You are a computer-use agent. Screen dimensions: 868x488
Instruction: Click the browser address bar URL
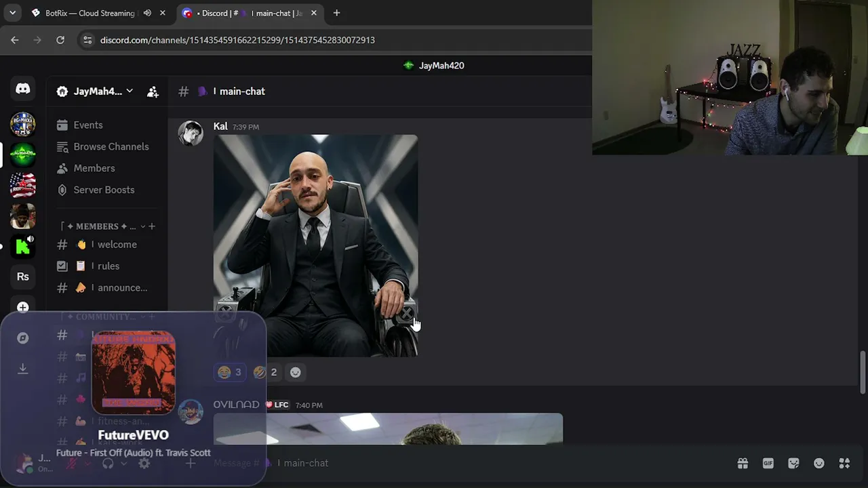237,40
